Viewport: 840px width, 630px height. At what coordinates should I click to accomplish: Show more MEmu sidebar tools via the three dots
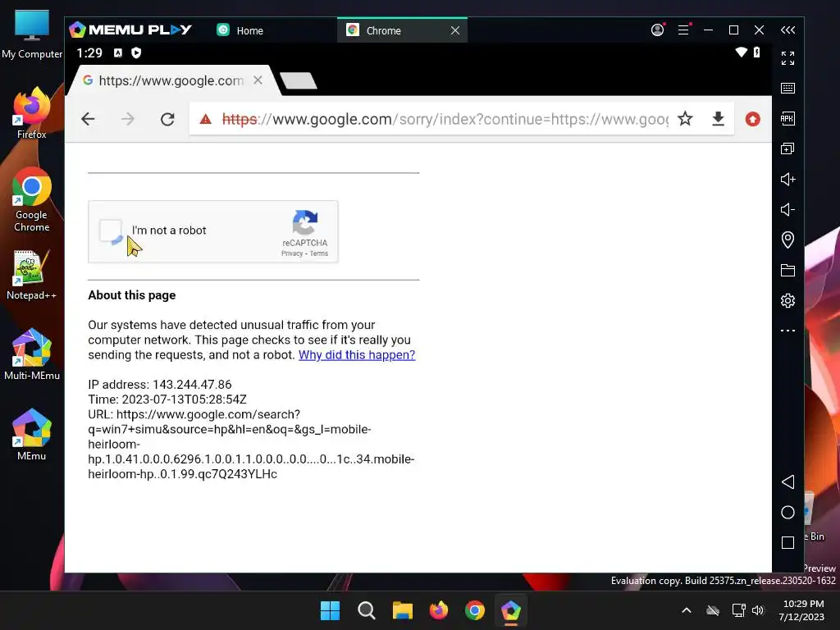[x=788, y=331]
